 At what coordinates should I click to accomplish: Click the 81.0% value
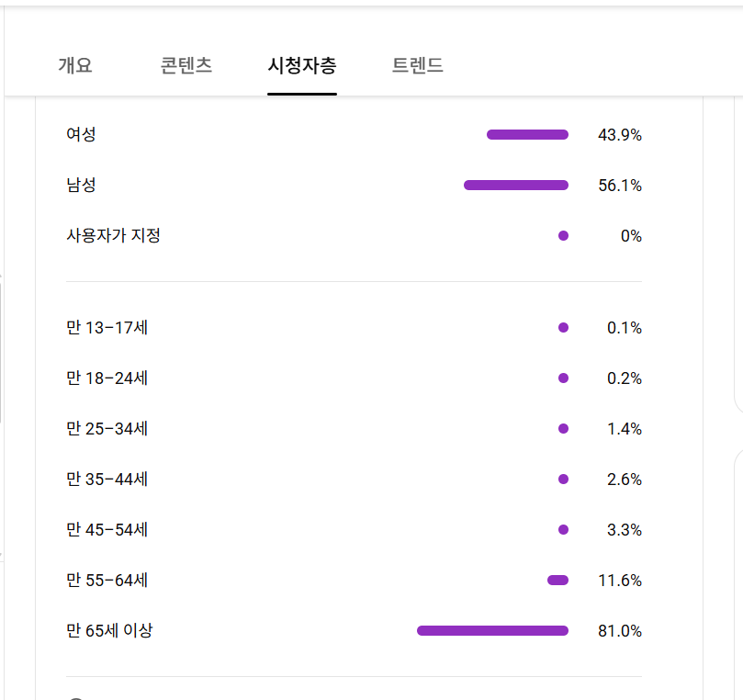click(x=620, y=631)
